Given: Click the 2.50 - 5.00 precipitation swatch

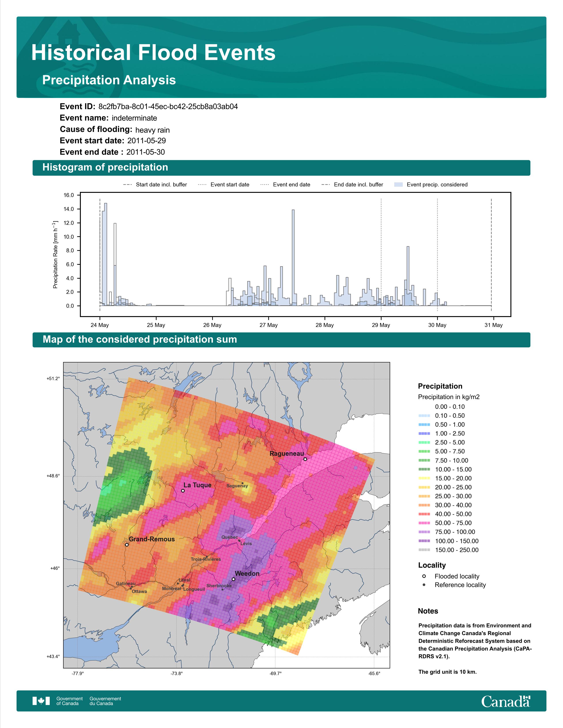Looking at the screenshot, I should point(424,443).
